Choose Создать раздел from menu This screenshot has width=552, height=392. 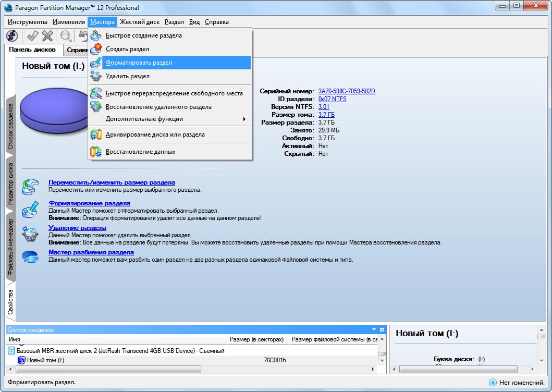(x=170, y=49)
